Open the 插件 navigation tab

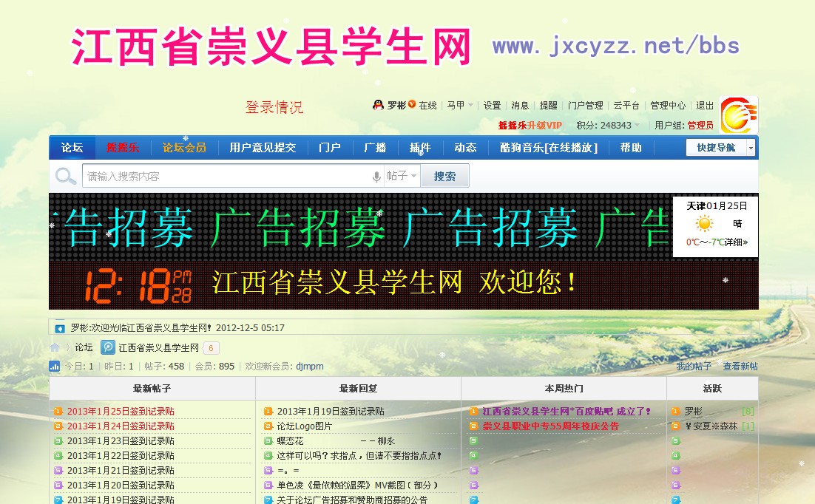[x=420, y=148]
